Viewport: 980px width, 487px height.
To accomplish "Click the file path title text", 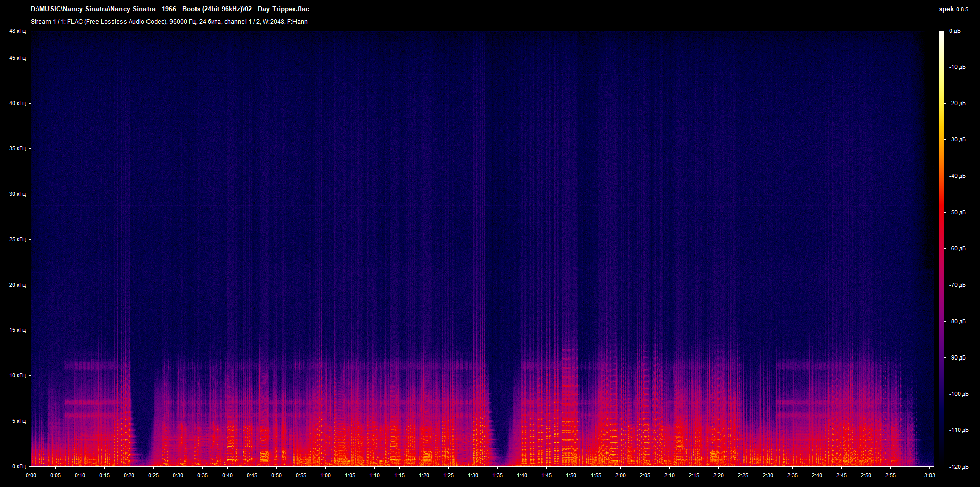I will point(170,9).
